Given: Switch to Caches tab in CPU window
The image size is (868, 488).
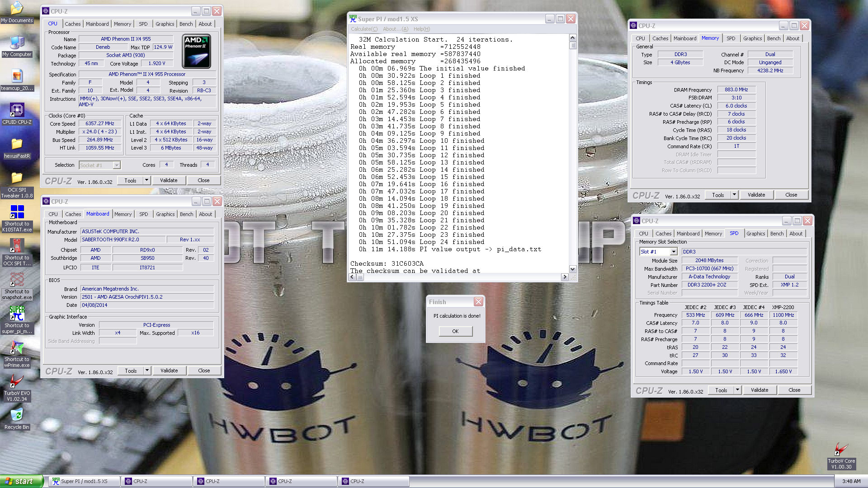Looking at the screenshot, I should click(x=72, y=24).
